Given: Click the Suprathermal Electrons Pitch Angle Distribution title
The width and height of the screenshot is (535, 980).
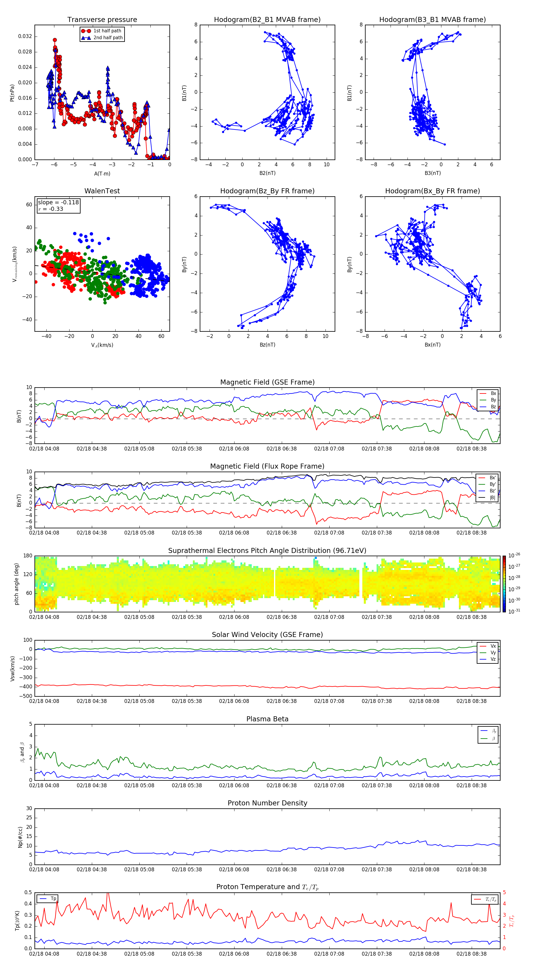Looking at the screenshot, I should coord(267,551).
